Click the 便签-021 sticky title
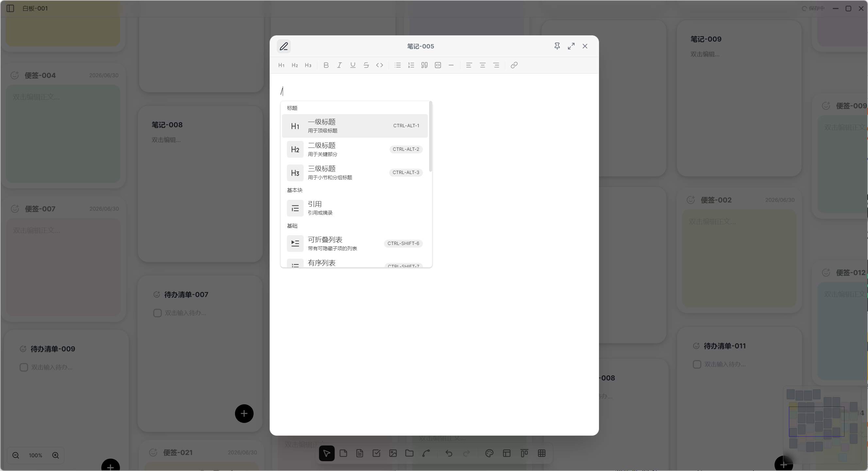The image size is (868, 471). (x=177, y=453)
